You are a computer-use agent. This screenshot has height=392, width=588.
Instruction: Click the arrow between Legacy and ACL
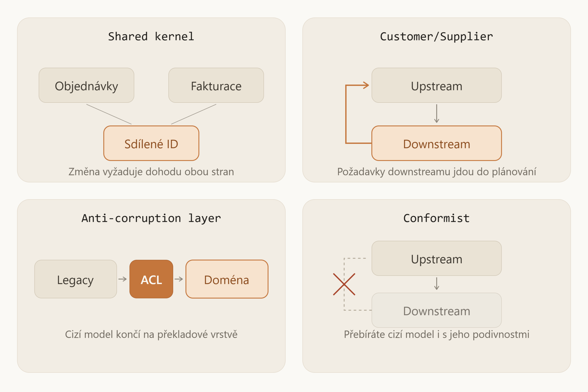123,279
